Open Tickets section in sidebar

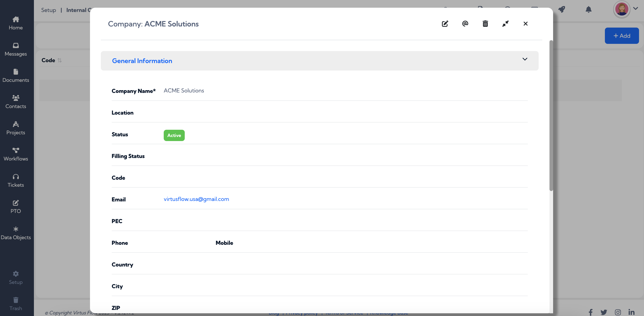click(x=16, y=181)
